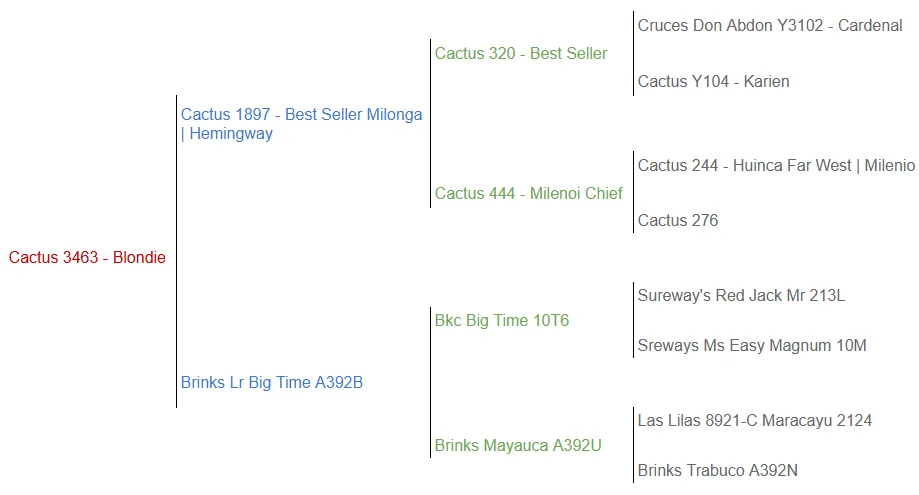Screen dimensions: 919x495
Task: Click the Hemingway text under Cactus 1897
Action: pyautogui.click(x=231, y=134)
